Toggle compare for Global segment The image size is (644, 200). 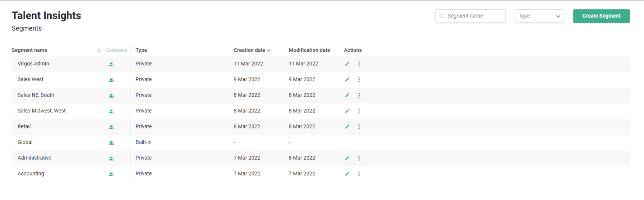(111, 143)
